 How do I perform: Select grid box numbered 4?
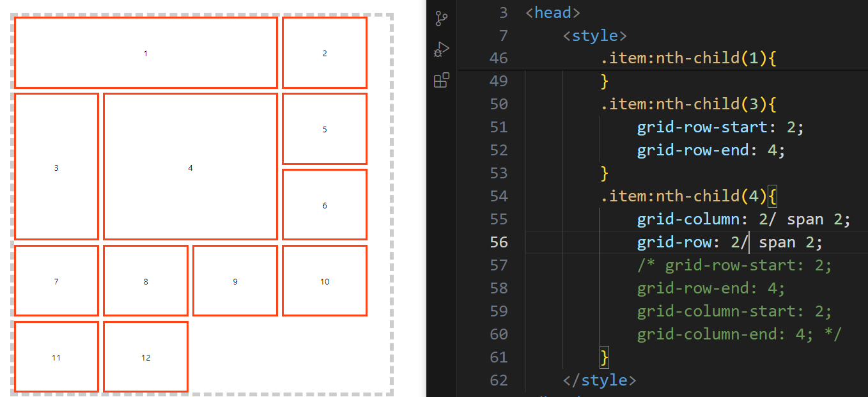[x=190, y=167]
